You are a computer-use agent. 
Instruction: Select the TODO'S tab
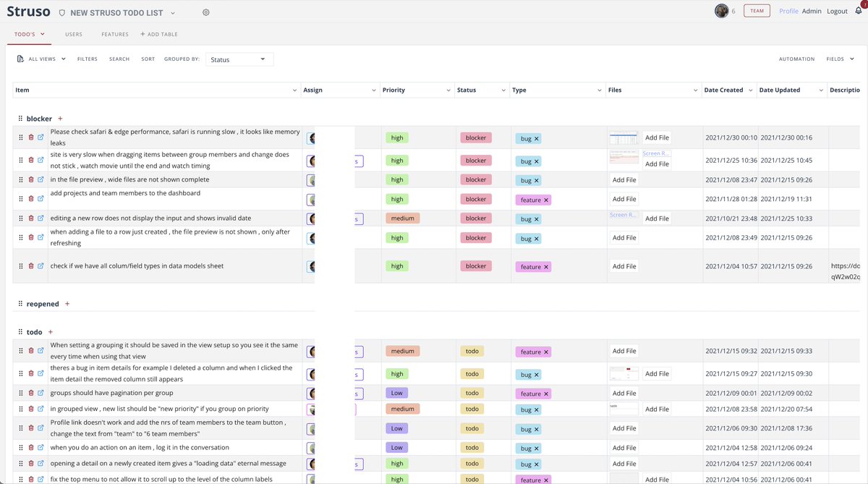(30, 34)
